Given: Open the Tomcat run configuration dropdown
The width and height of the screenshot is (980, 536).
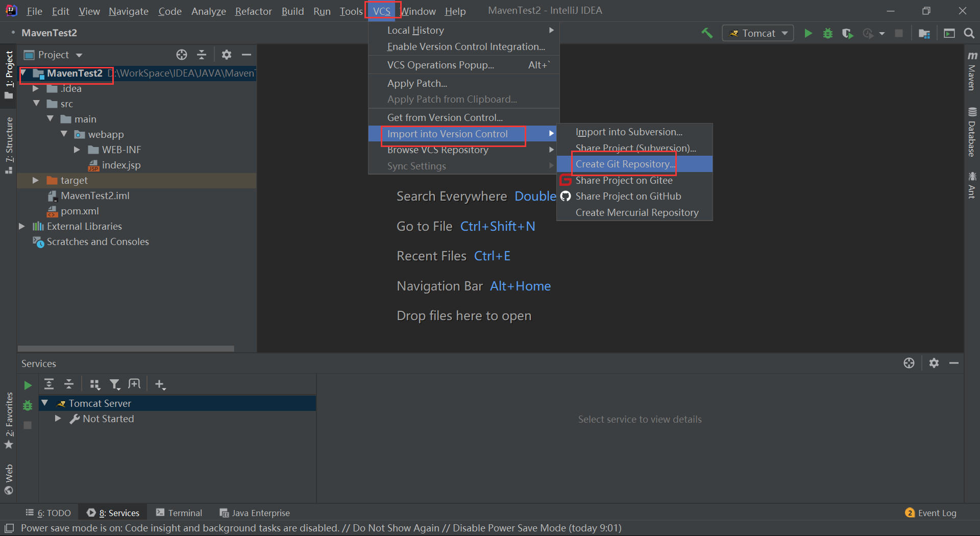Looking at the screenshot, I should (x=758, y=33).
